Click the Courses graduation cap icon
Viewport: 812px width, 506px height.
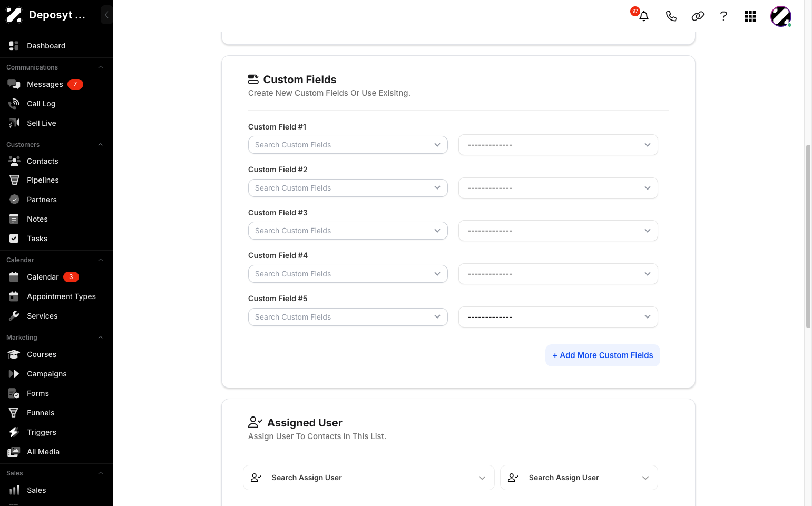14,354
